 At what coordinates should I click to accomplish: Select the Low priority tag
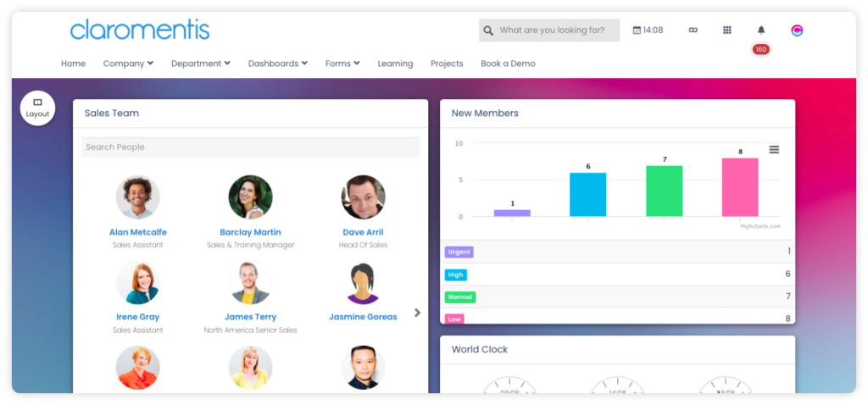click(x=454, y=319)
